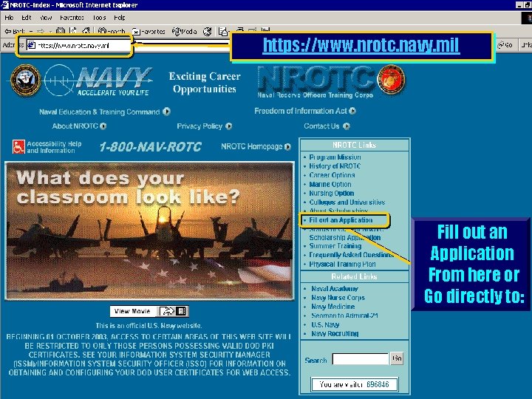Click the Marine Corps emblem
The image size is (532, 399).
tap(391, 79)
